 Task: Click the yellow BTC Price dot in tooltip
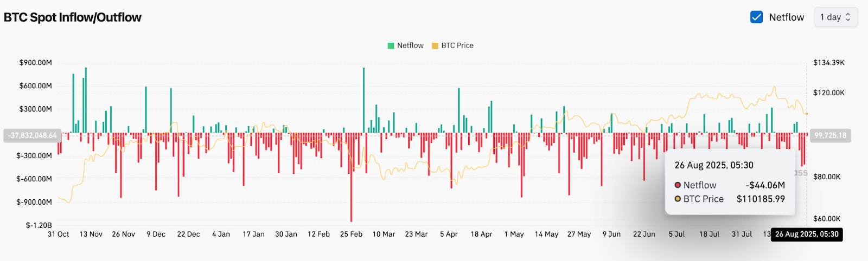point(678,199)
